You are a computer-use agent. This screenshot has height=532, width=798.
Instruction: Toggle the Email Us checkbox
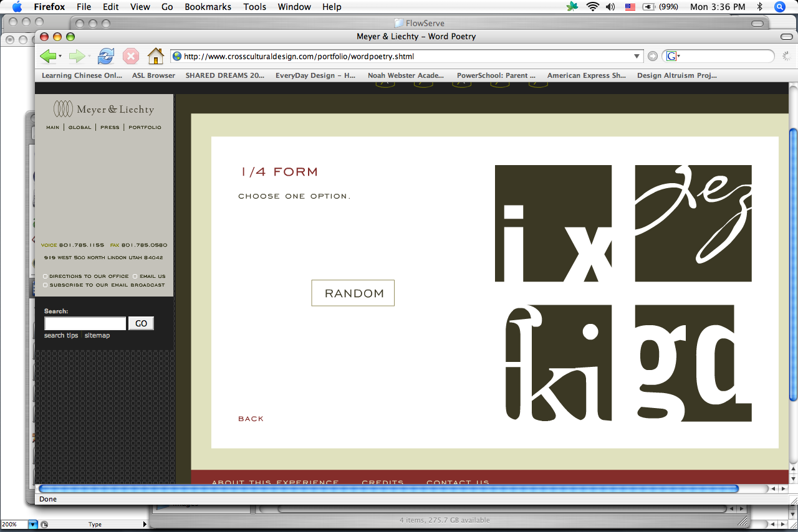tap(135, 276)
